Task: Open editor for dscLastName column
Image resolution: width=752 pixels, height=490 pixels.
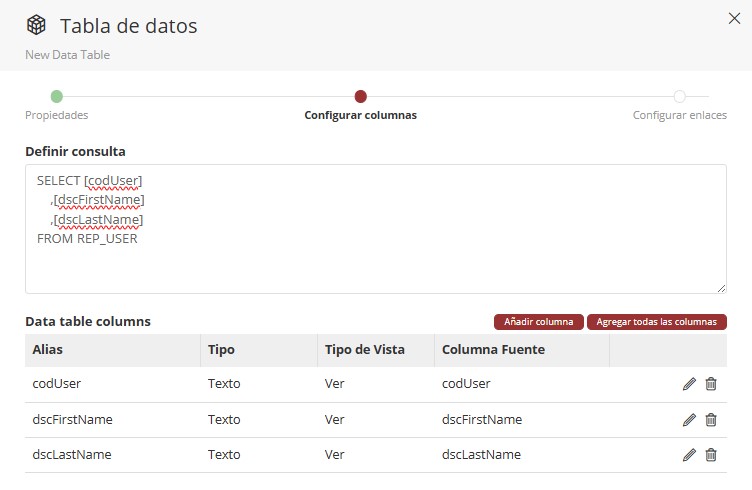Action: point(689,455)
